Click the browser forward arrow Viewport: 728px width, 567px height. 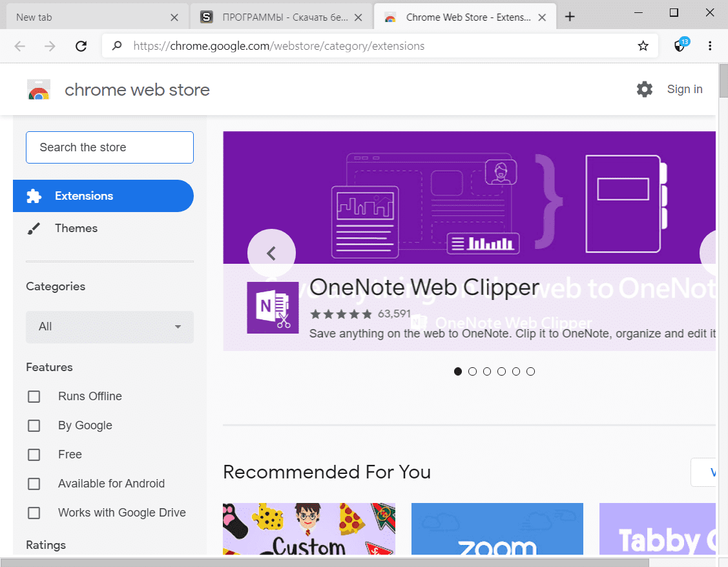[50, 46]
